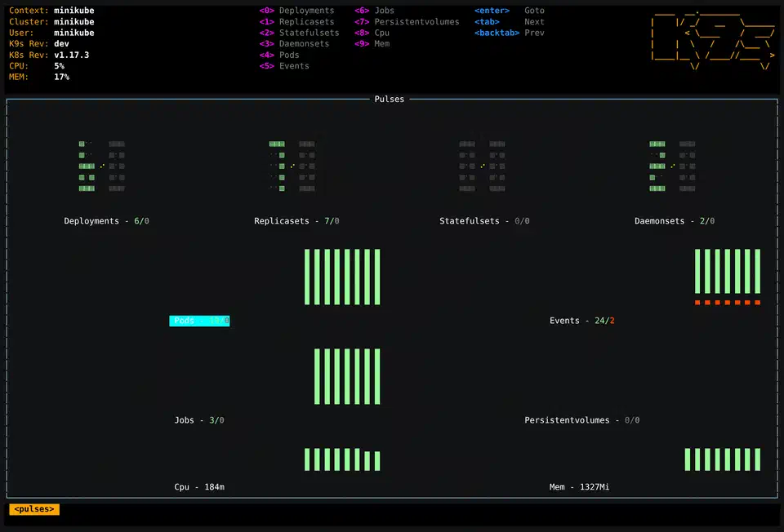Select the Events - 24/2 bar chart
The height and width of the screenshot is (532, 784).
[x=727, y=276]
